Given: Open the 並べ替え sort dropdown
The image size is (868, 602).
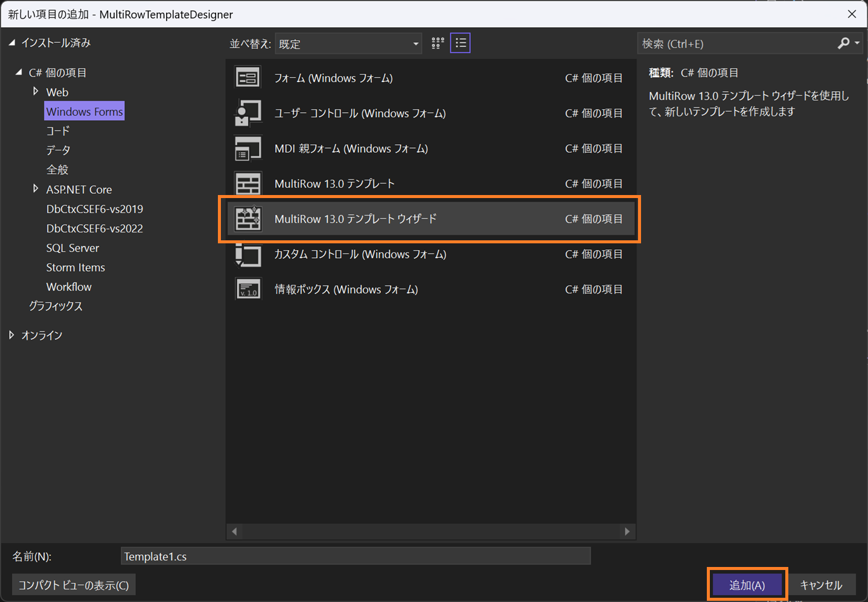Looking at the screenshot, I should pyautogui.click(x=348, y=43).
